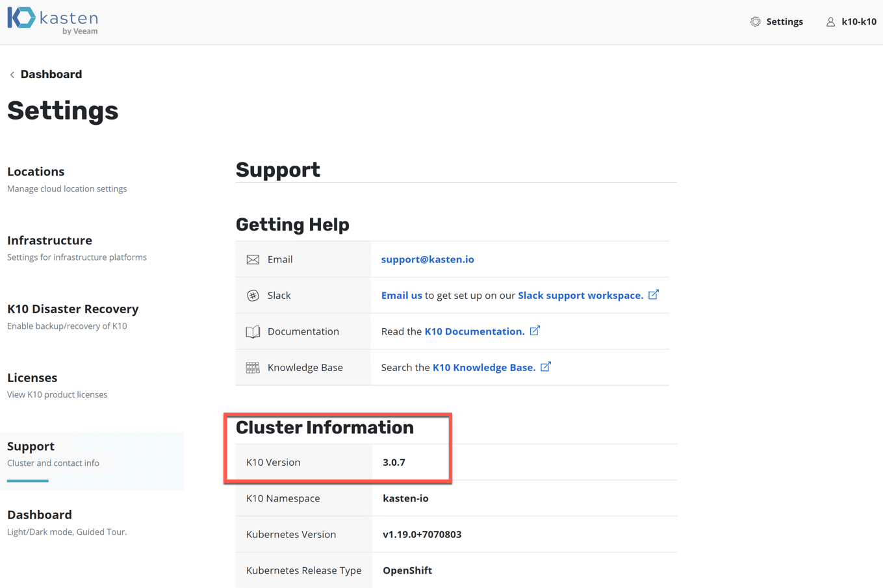Screen dimensions: 883x588
Task: Click the book icon beside Documentation
Action: pyautogui.click(x=253, y=331)
